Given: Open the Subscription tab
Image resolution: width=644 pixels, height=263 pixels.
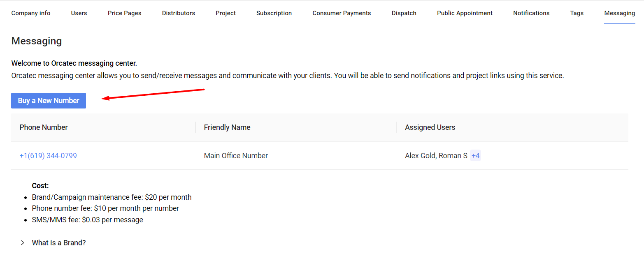Looking at the screenshot, I should (274, 13).
